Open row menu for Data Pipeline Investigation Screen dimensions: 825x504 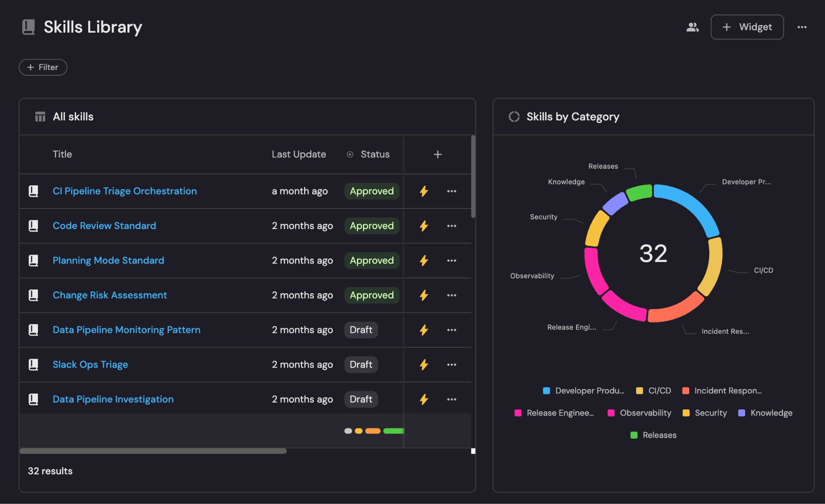coord(452,399)
